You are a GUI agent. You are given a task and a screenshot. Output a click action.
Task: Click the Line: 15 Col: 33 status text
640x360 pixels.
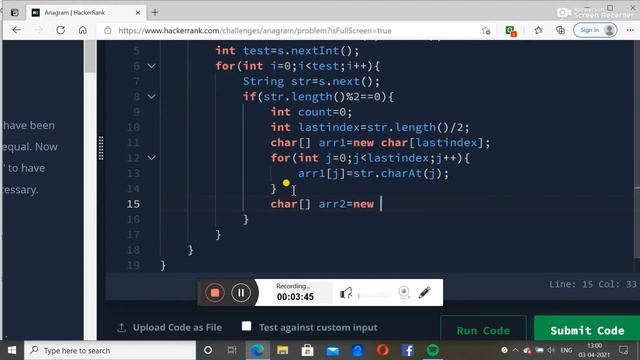pyautogui.click(x=593, y=284)
